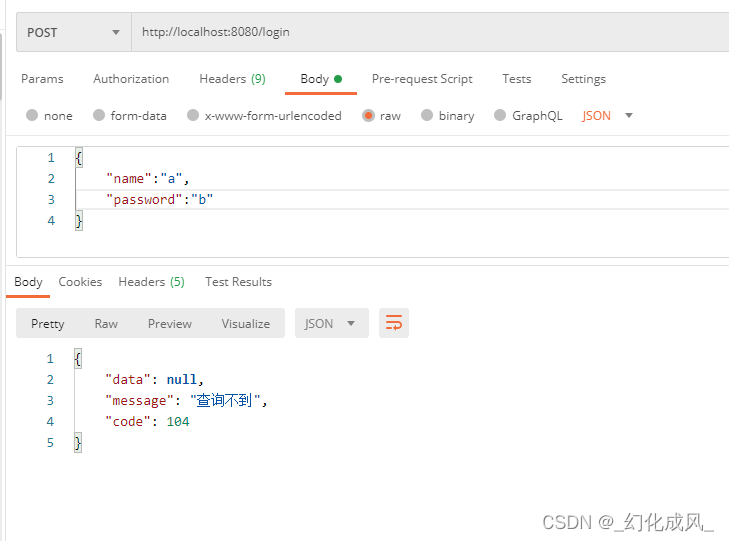Select the form-data radio button
Screen dimensions: 729x541
coord(99,115)
